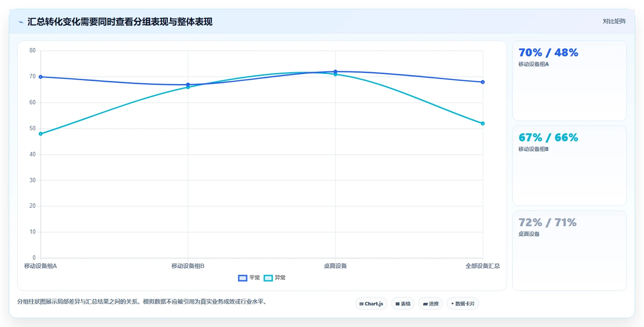
Task: Click the 进度 chip
Action: 430,304
